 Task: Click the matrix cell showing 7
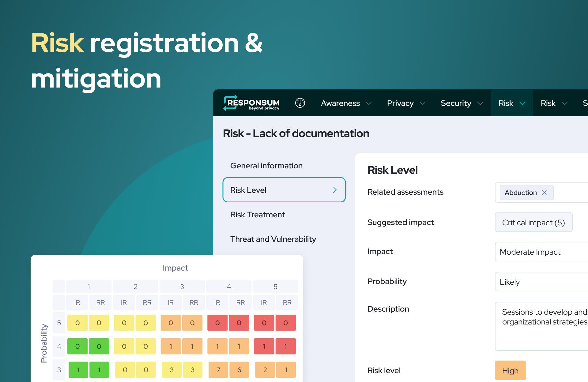point(218,370)
